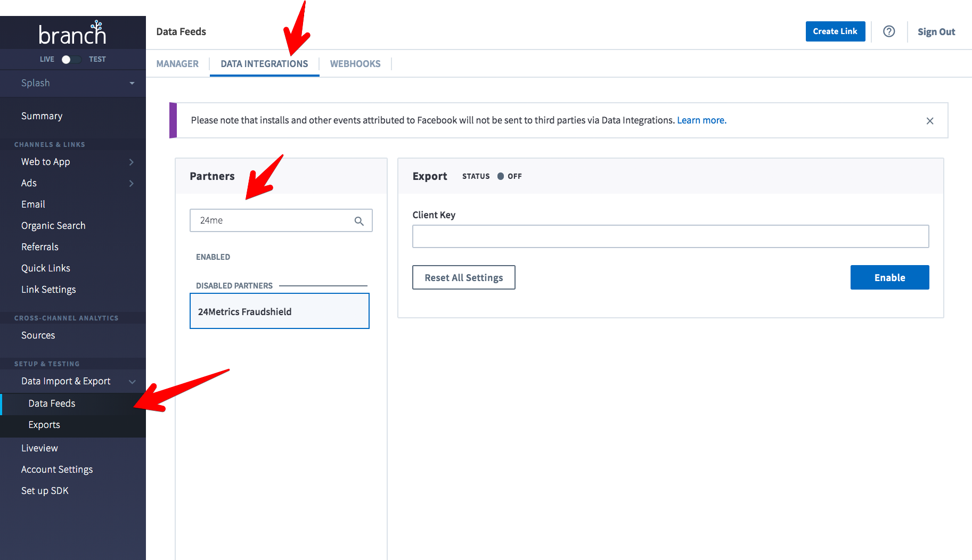Open the Splash app dropdown
Viewport: 972px width, 560px height.
coord(73,83)
